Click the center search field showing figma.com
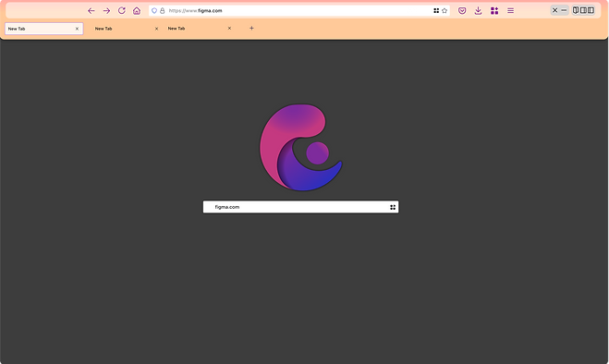This screenshot has width=609, height=364. (x=300, y=207)
